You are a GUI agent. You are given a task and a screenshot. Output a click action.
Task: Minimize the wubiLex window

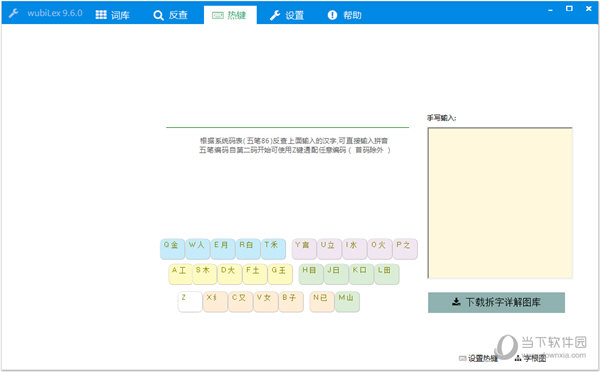[x=550, y=9]
